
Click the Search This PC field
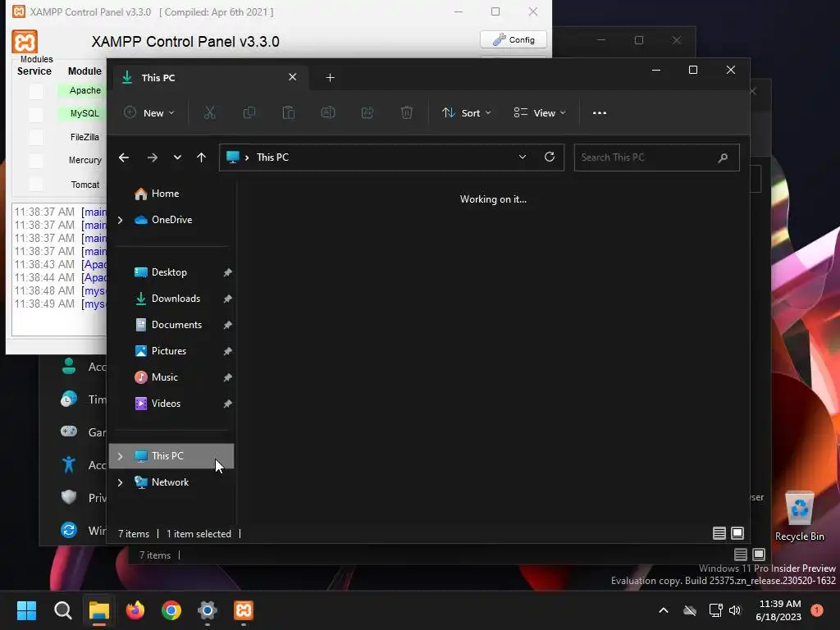click(x=656, y=157)
